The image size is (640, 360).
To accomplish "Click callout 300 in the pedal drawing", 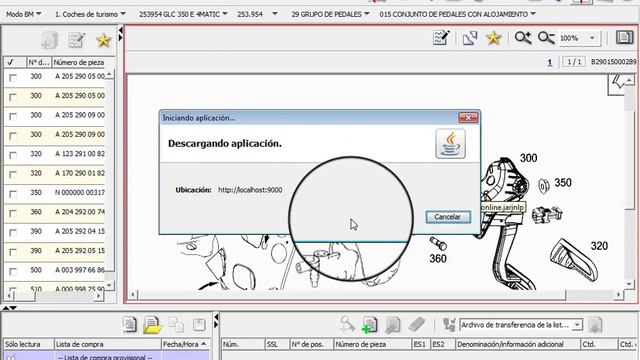I will coord(528,158).
